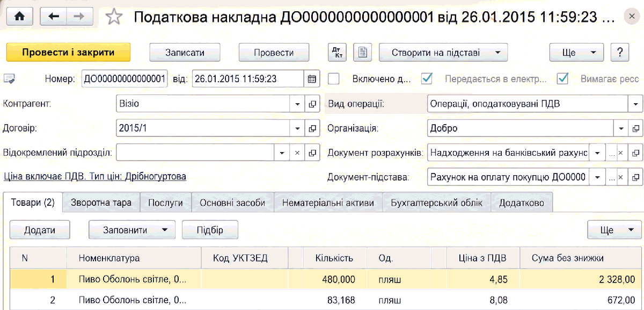This screenshot has height=310, width=644.
Task: Select sum cell 2 328,00
Action: click(x=582, y=279)
